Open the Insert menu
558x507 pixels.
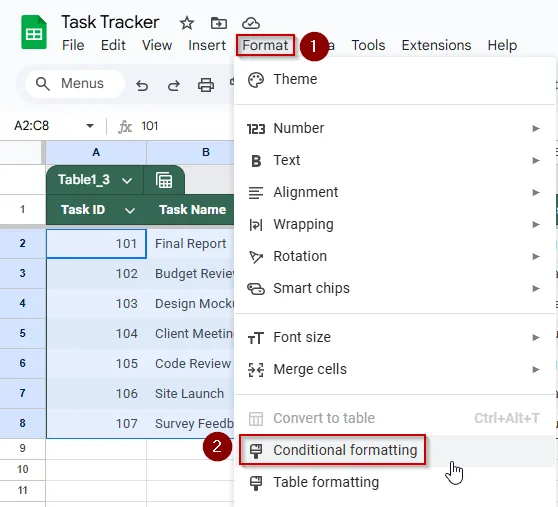(x=207, y=46)
